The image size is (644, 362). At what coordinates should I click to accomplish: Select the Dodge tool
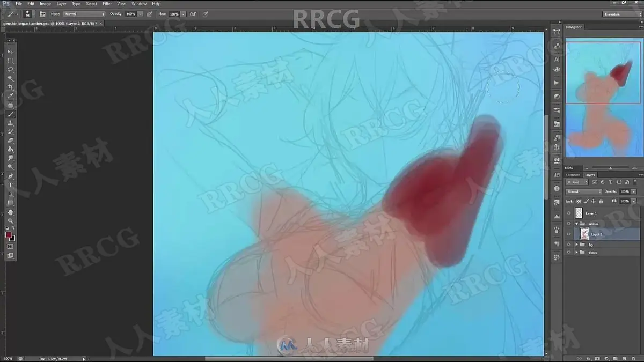(11, 167)
